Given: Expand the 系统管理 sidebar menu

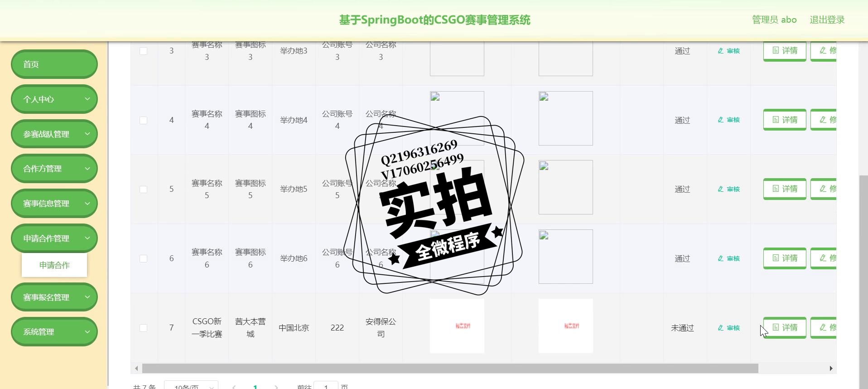Looking at the screenshot, I should pos(54,332).
